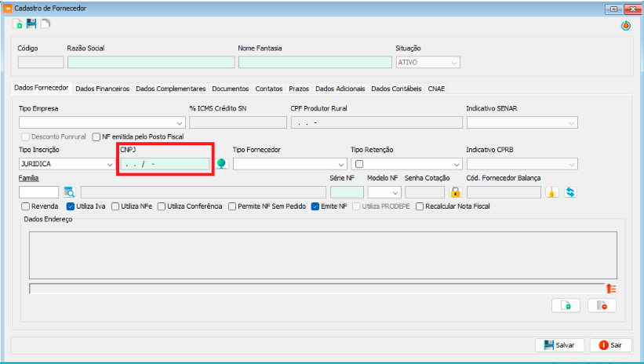Toggle the Desconto Funrural checkbox
This screenshot has width=644, height=364.
[25, 136]
